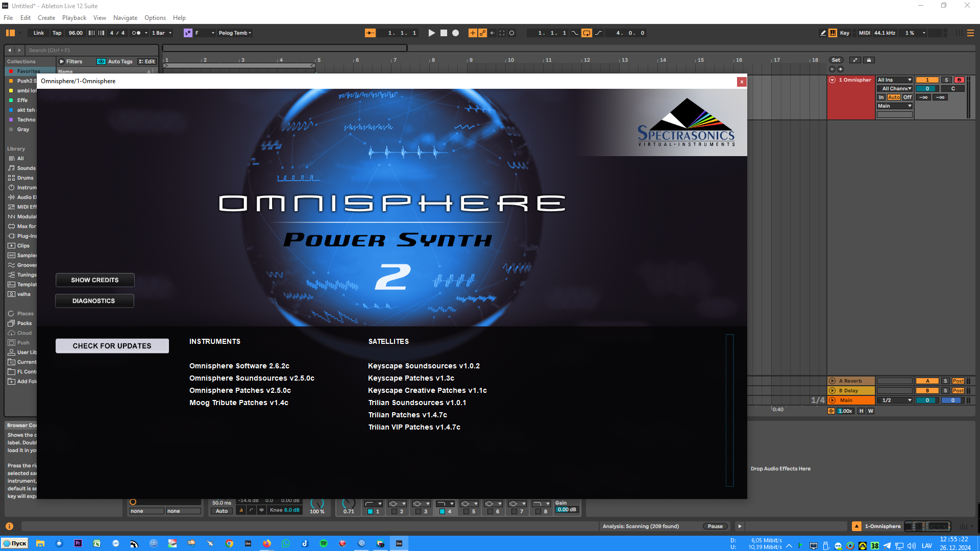The width and height of the screenshot is (980, 551).
Task: Open the Create menu
Action: coord(46,18)
